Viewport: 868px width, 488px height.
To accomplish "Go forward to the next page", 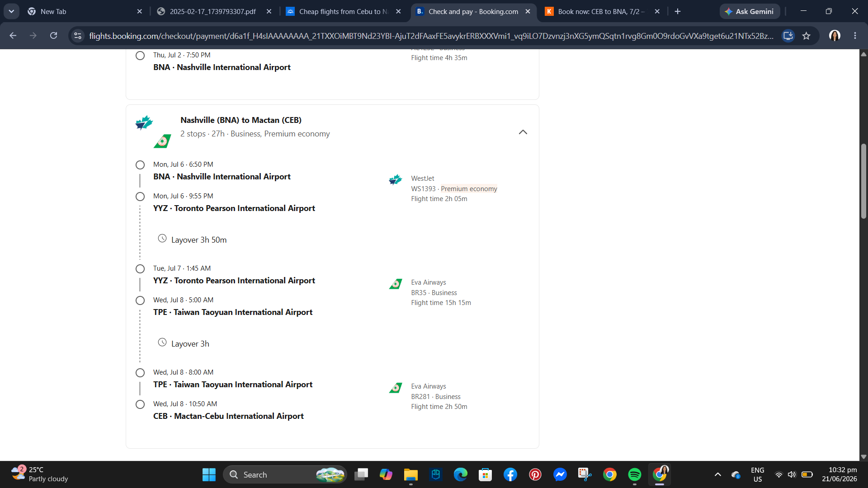I will pyautogui.click(x=33, y=35).
